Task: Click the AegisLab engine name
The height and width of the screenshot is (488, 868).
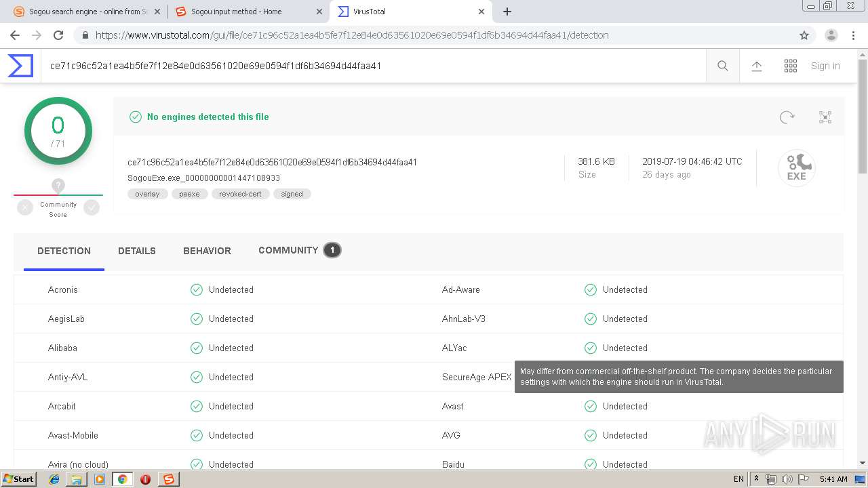Action: [66, 319]
